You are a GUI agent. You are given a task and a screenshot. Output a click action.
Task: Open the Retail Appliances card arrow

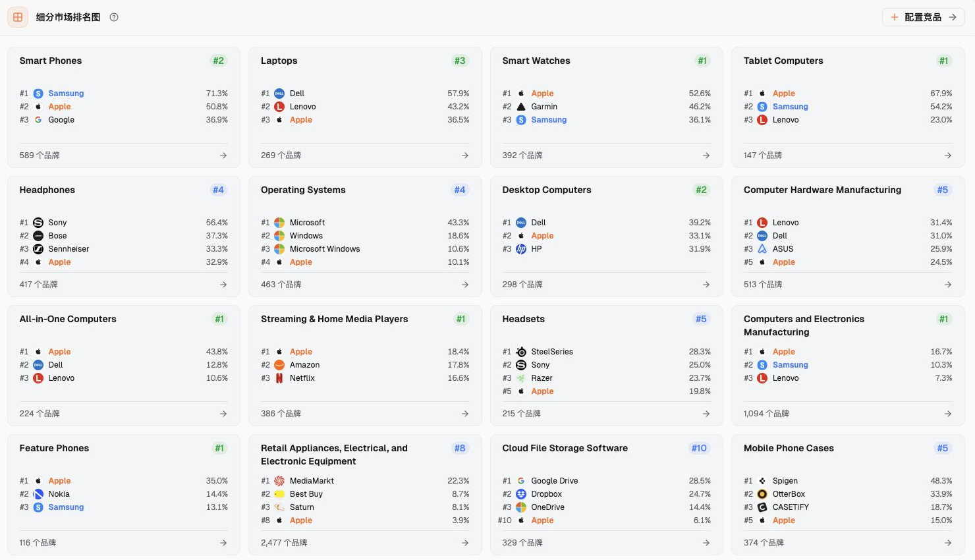click(x=465, y=543)
